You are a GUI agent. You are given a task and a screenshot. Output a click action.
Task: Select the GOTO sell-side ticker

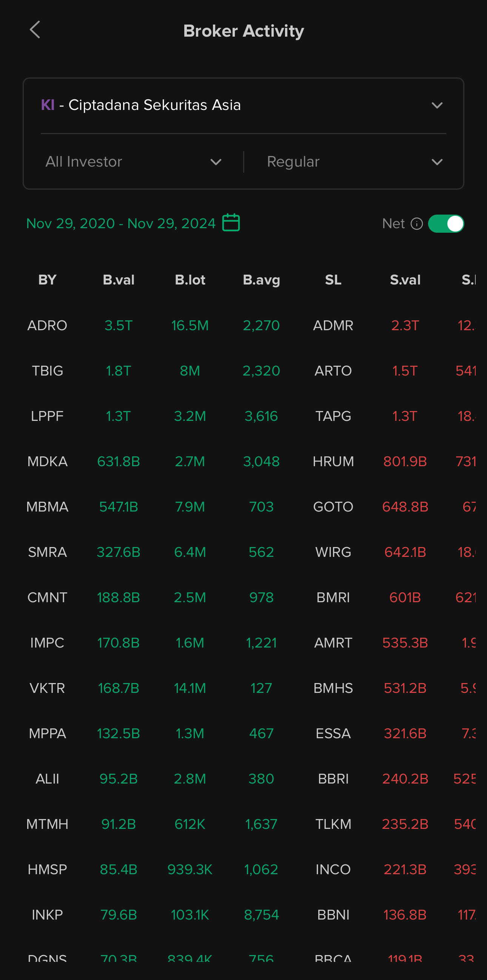click(x=333, y=507)
